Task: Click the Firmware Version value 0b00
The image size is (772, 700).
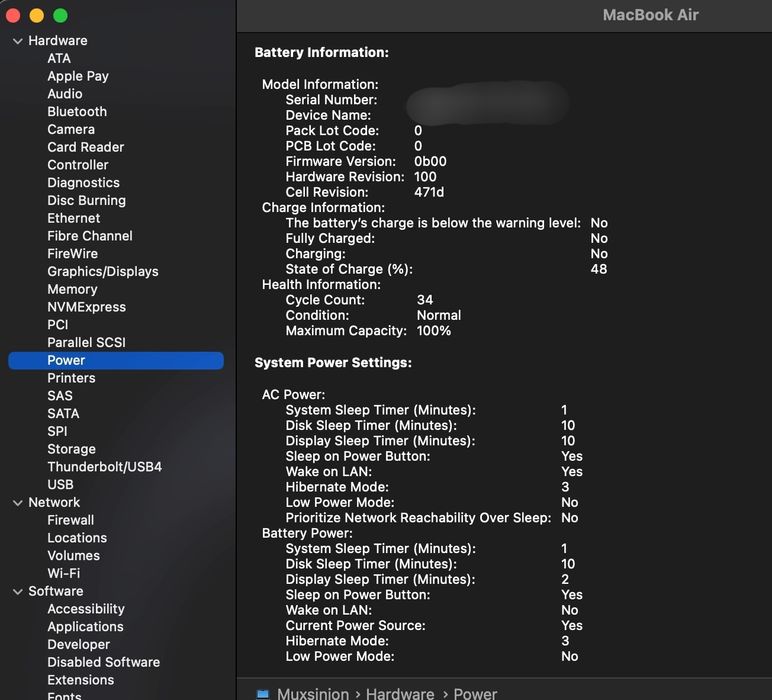Action: pyautogui.click(x=430, y=161)
